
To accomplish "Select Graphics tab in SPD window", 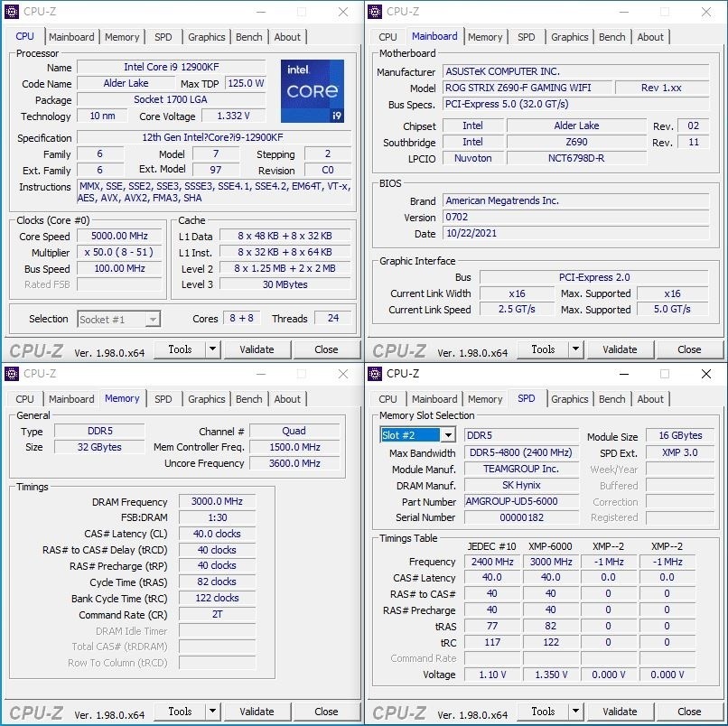I will [570, 399].
